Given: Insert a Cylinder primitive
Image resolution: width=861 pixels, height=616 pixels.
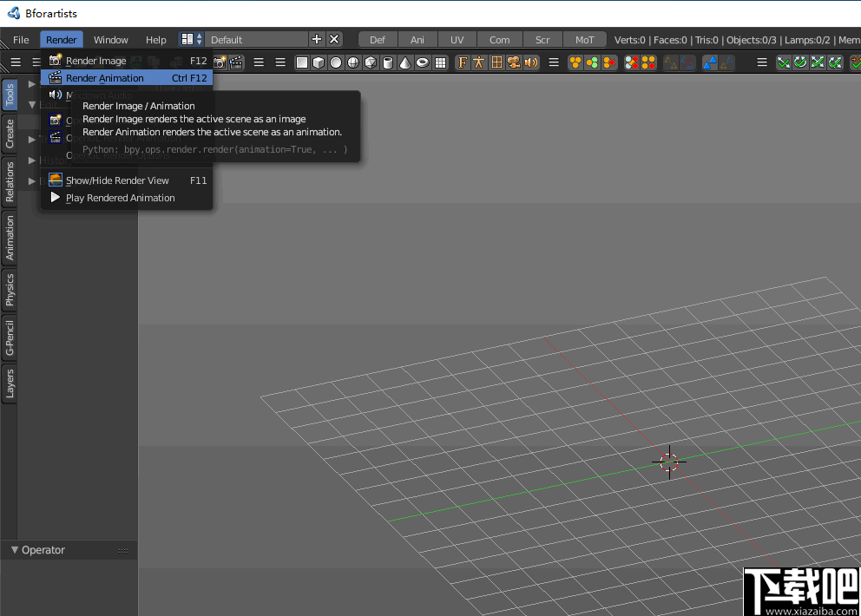Looking at the screenshot, I should [387, 62].
